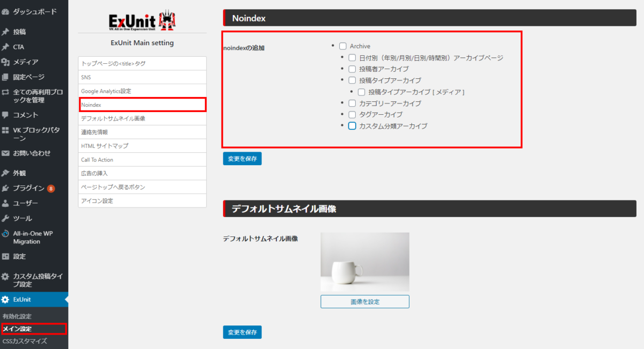Open Comments via speech bubble icon

[5, 115]
